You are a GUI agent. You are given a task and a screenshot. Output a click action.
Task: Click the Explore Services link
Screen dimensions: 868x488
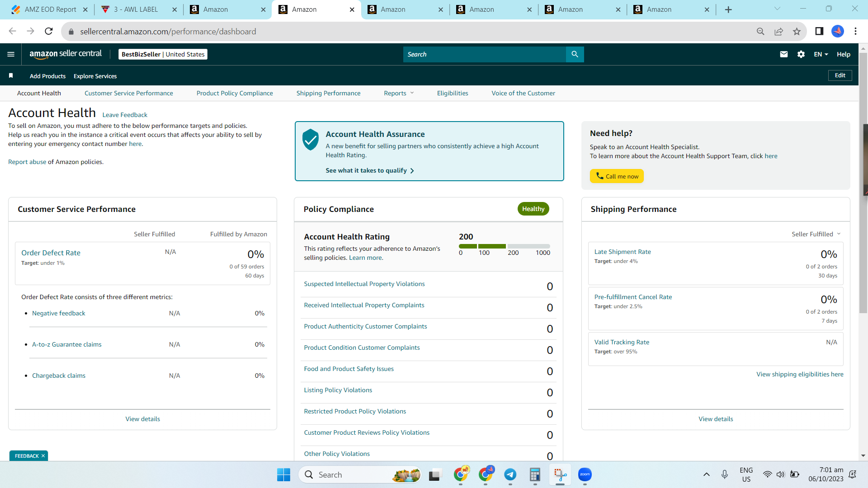(x=95, y=76)
